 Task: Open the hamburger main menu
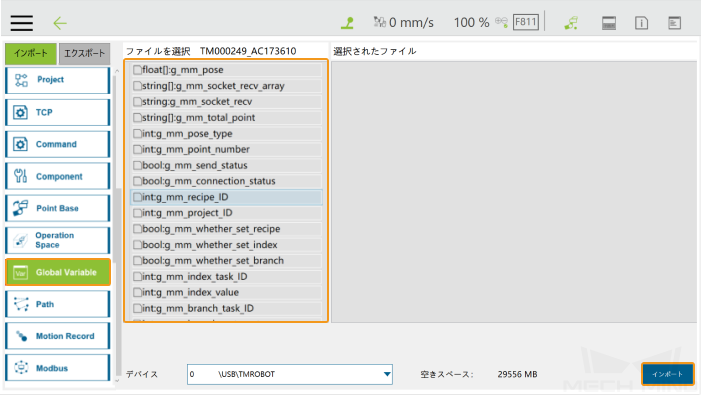pos(21,23)
